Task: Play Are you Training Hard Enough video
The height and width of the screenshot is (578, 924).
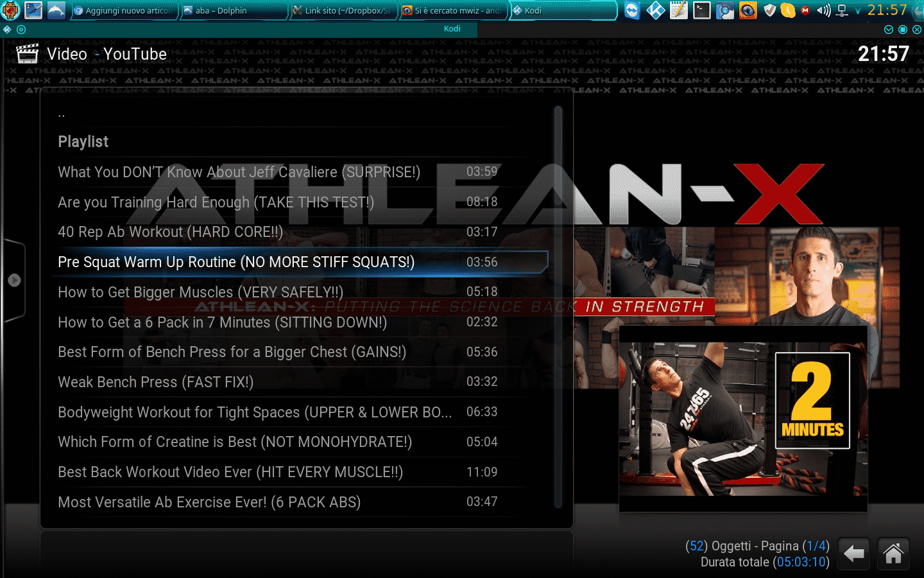Action: pyautogui.click(x=295, y=202)
